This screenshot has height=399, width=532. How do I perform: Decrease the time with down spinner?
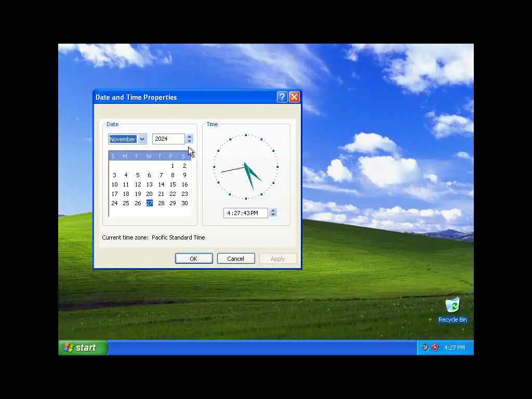(x=273, y=215)
